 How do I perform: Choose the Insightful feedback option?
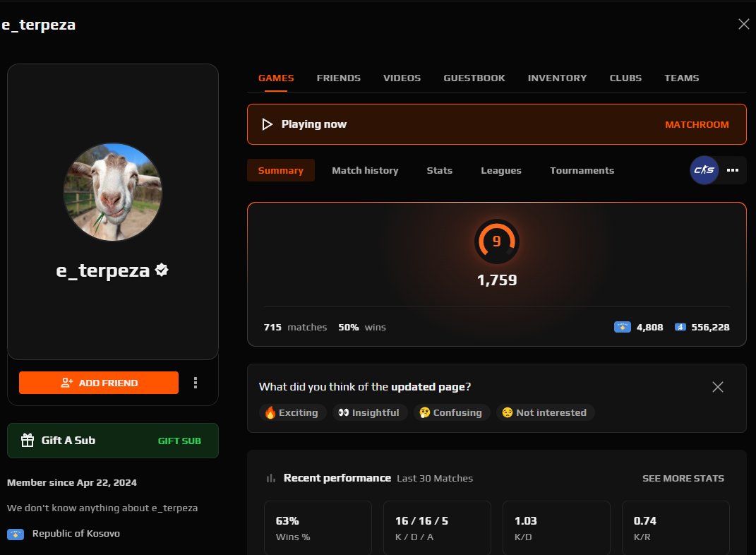coord(369,413)
